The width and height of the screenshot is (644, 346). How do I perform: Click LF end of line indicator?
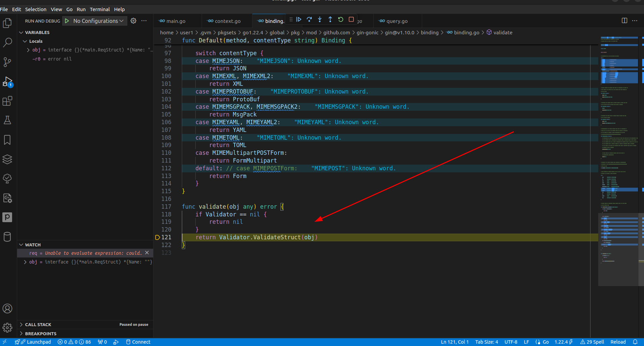coord(526,342)
